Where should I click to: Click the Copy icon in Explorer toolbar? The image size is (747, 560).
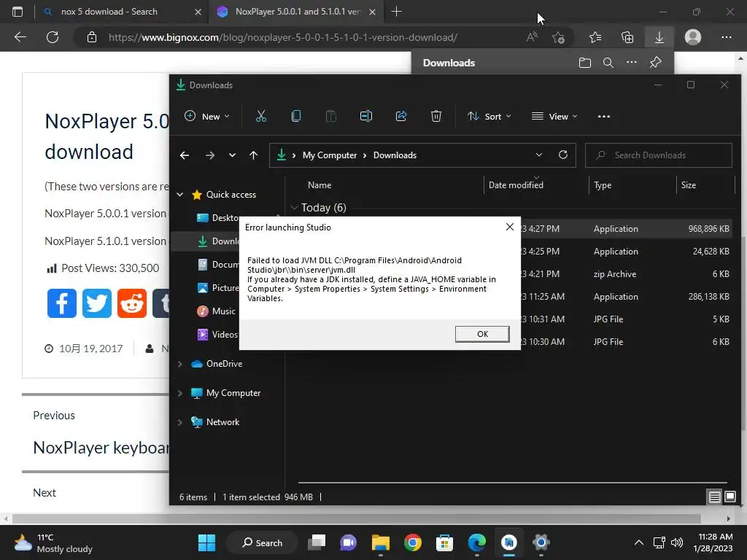click(296, 116)
